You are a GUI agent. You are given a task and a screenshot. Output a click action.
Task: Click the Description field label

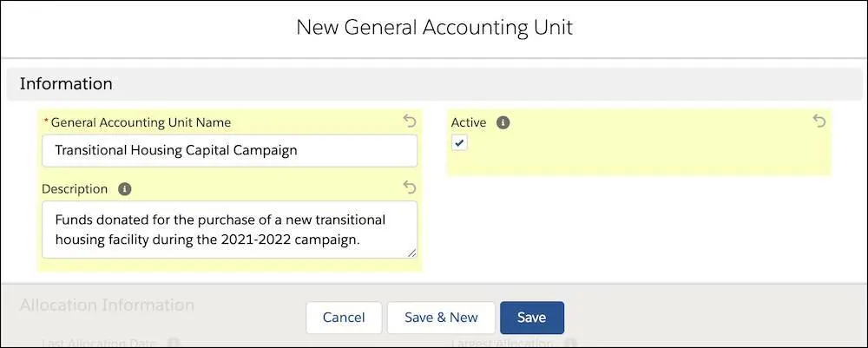pos(75,188)
